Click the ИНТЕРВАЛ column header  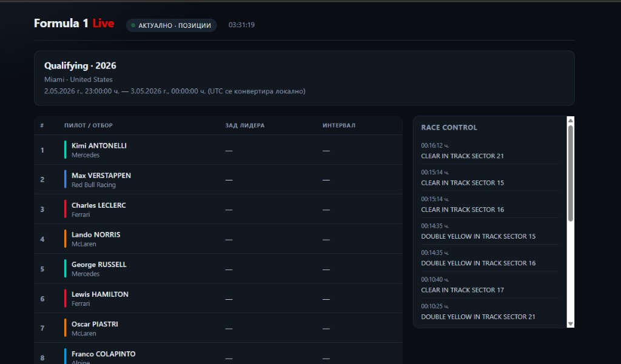pyautogui.click(x=339, y=125)
